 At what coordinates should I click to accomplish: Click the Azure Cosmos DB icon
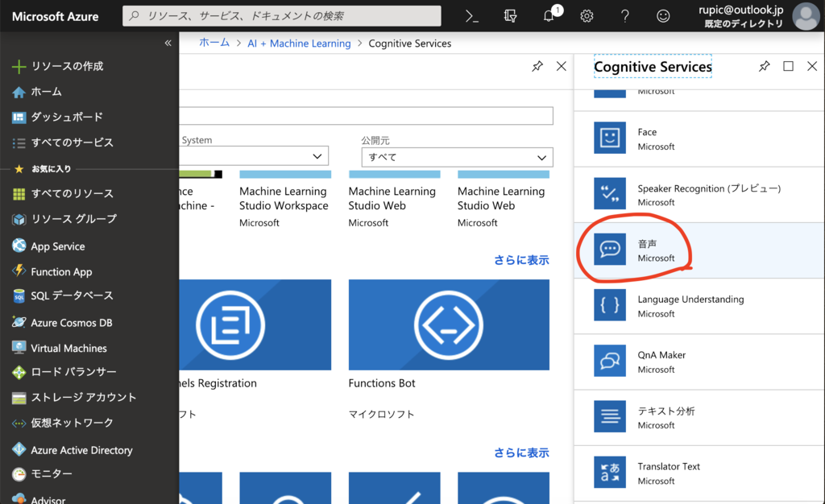click(x=19, y=322)
